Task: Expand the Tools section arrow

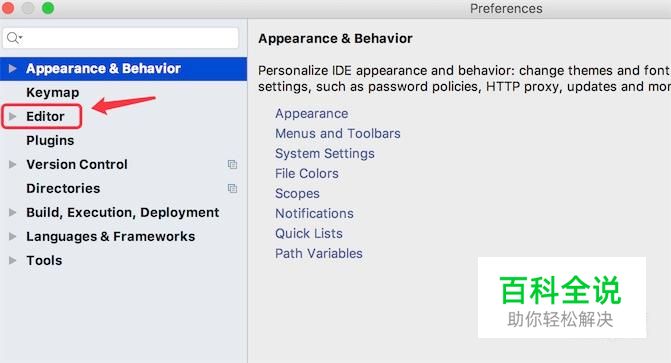Action: (x=12, y=260)
